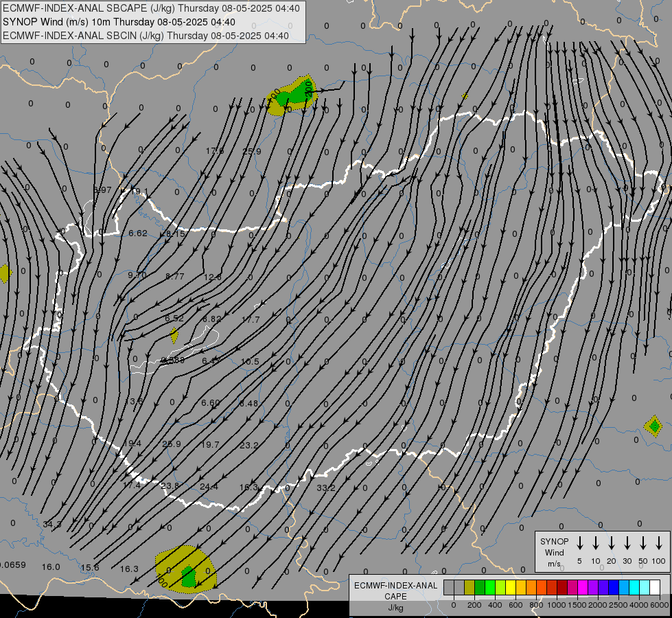Click the 4000 tick label on CAPE scale
Image resolution: width=672 pixels, height=618 pixels.
pos(639,605)
